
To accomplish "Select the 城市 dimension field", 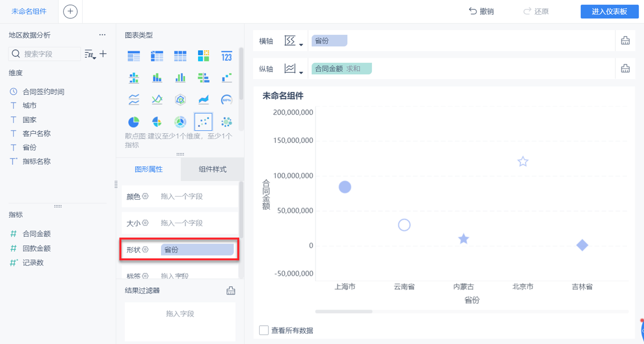I will (x=30, y=105).
